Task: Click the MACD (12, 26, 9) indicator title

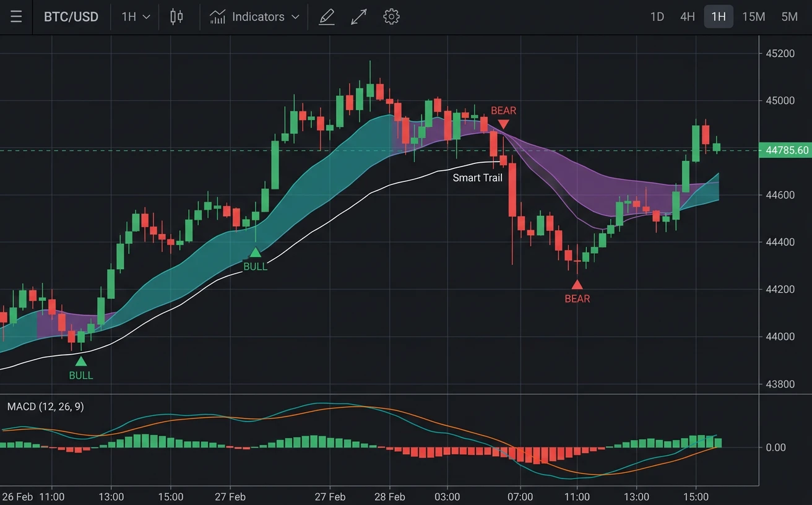Action: pyautogui.click(x=45, y=407)
